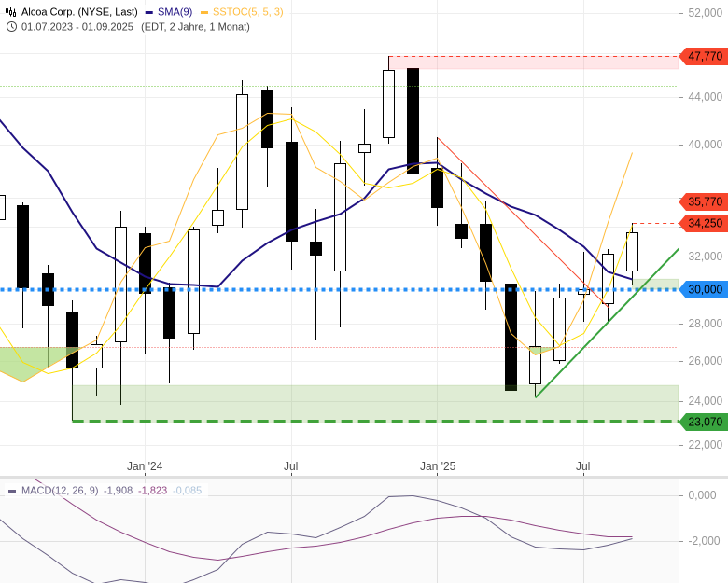This screenshot has height=583, width=728.
Task: Click the green 23,070 price marker
Action: [704, 422]
